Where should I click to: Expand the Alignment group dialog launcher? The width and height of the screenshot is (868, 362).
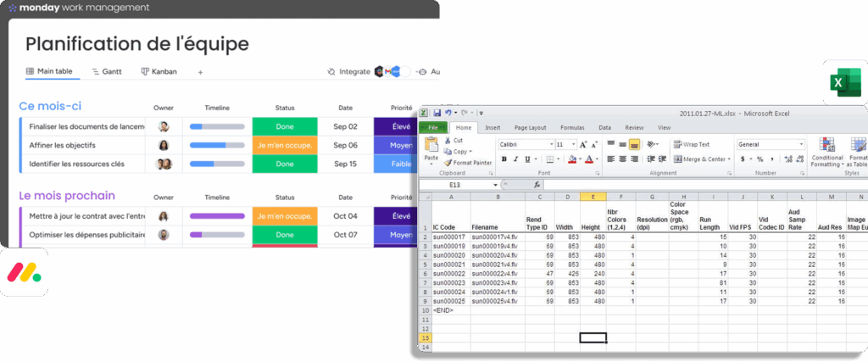[x=730, y=173]
